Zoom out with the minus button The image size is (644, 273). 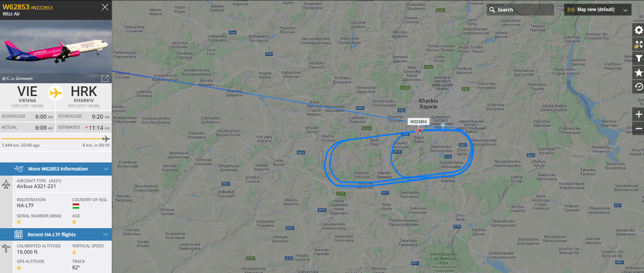(638, 128)
